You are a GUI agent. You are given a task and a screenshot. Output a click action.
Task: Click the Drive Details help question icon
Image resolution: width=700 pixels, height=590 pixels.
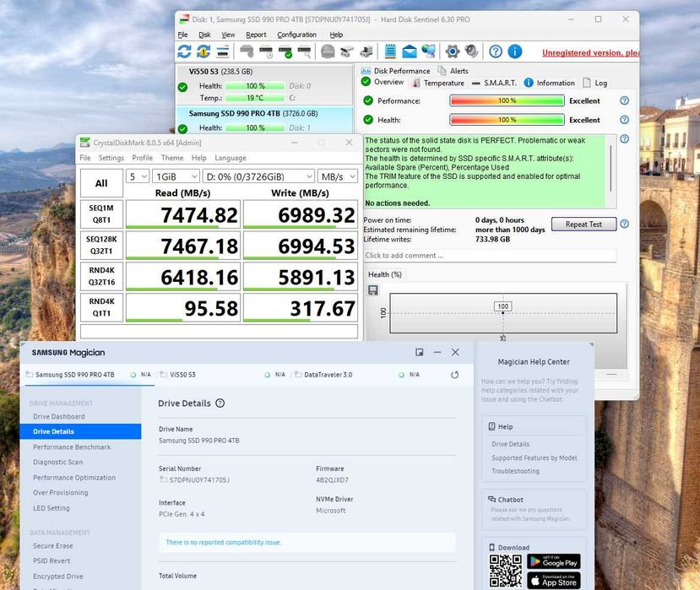220,403
